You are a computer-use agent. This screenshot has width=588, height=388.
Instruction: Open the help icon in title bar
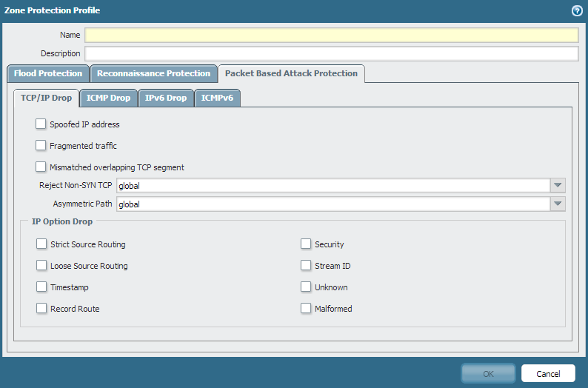click(577, 10)
